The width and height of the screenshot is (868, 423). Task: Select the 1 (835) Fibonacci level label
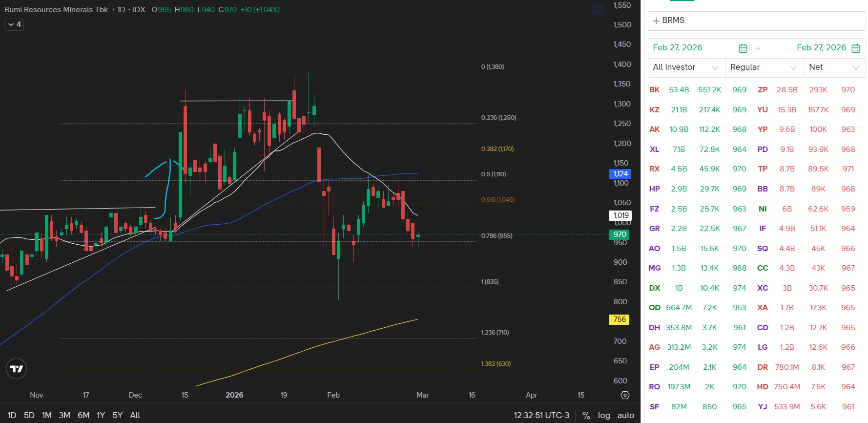point(490,281)
